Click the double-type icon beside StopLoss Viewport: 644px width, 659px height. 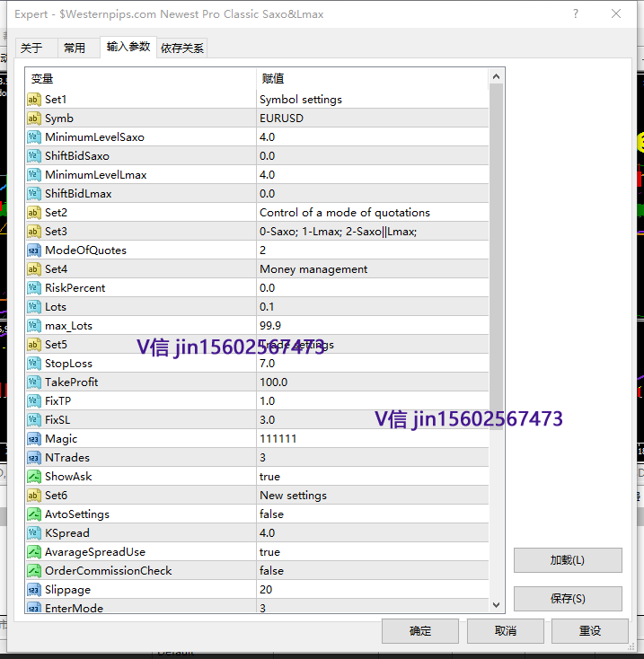click(34, 364)
